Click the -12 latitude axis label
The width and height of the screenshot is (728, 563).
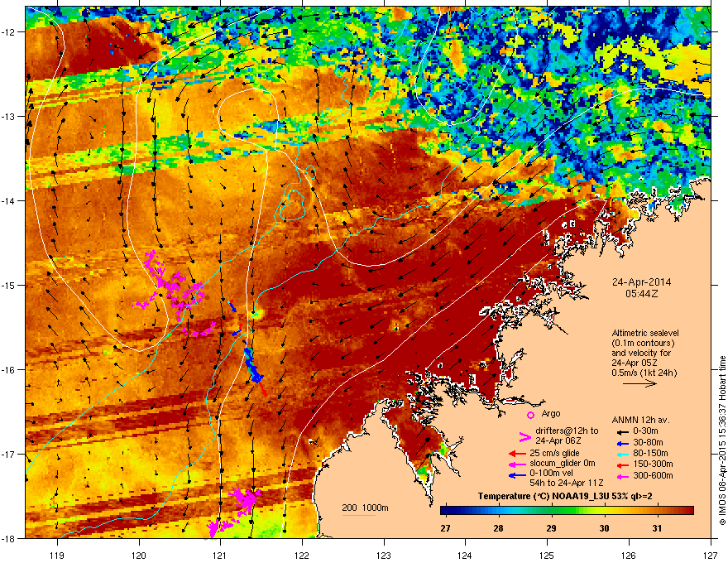pyautogui.click(x=9, y=32)
